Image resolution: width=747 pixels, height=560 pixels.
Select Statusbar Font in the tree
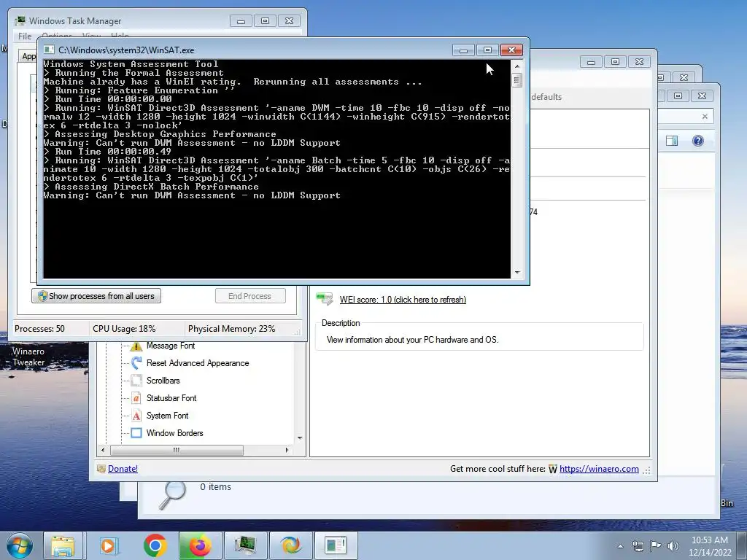171,398
